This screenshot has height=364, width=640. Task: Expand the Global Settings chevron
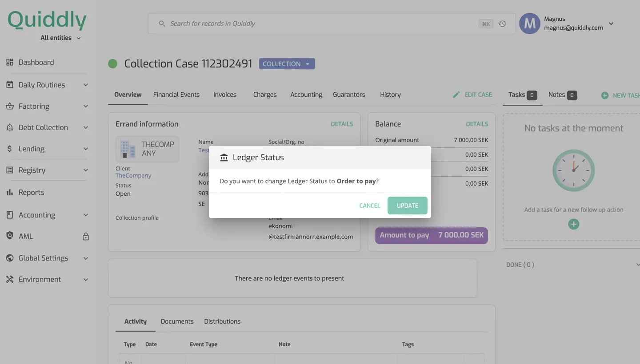(x=86, y=258)
